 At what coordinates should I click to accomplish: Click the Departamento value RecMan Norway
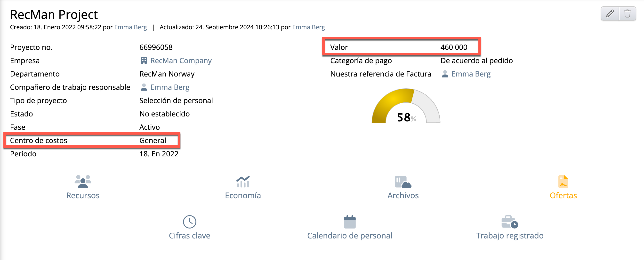pos(167,74)
